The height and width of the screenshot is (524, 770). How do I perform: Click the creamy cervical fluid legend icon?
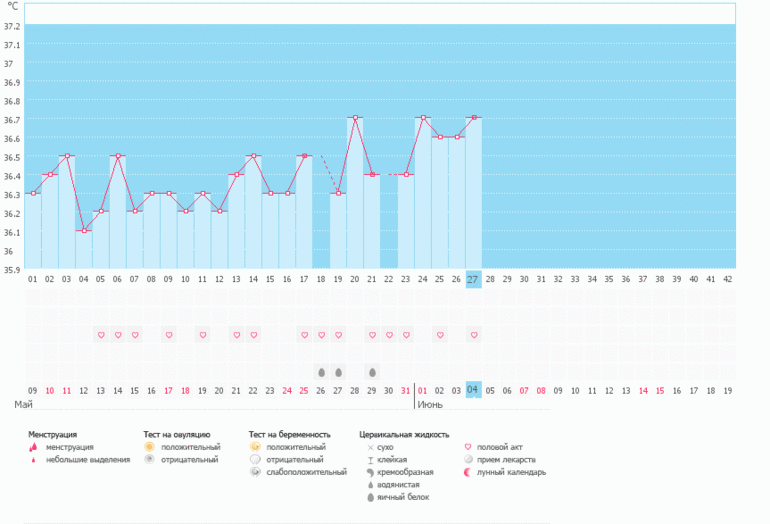pyautogui.click(x=370, y=471)
